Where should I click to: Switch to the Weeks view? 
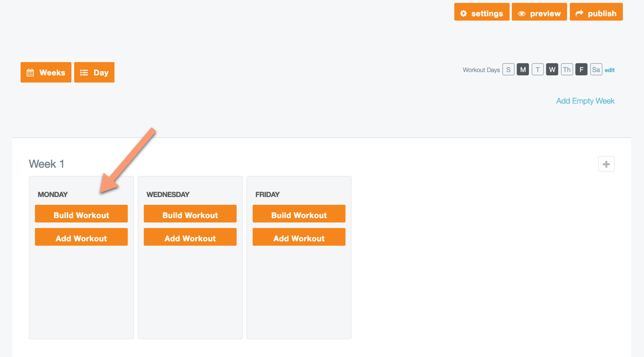point(46,72)
